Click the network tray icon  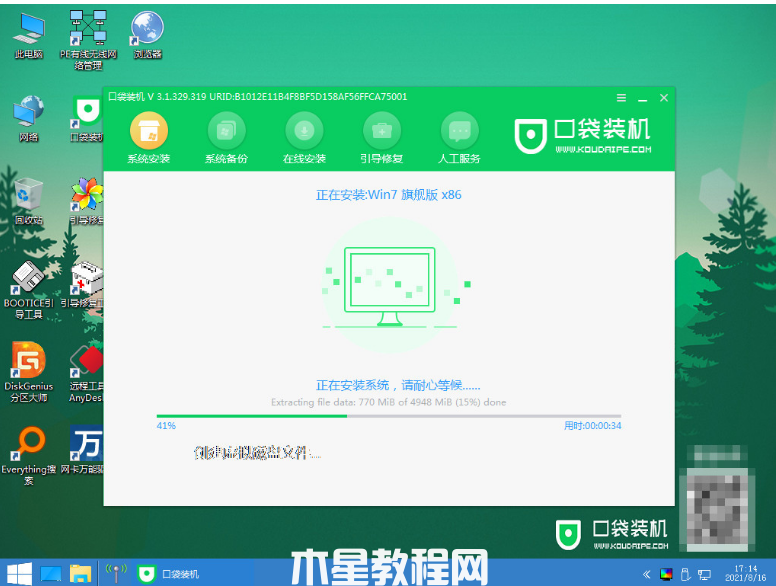pyautogui.click(x=704, y=575)
